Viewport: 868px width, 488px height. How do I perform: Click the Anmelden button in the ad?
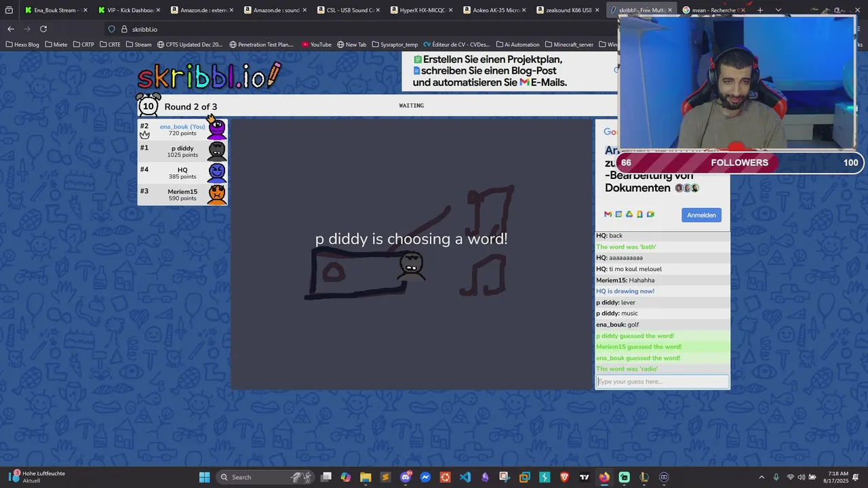[701, 215]
